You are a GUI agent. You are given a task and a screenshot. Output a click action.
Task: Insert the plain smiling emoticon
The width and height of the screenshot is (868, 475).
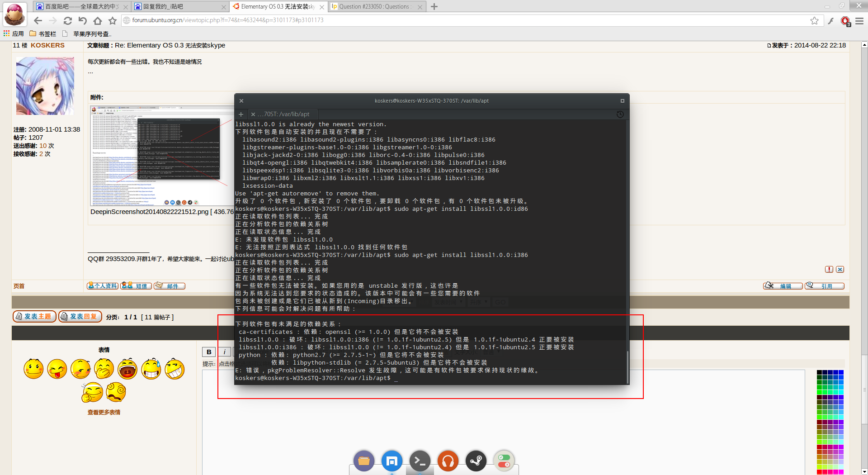coord(34,369)
